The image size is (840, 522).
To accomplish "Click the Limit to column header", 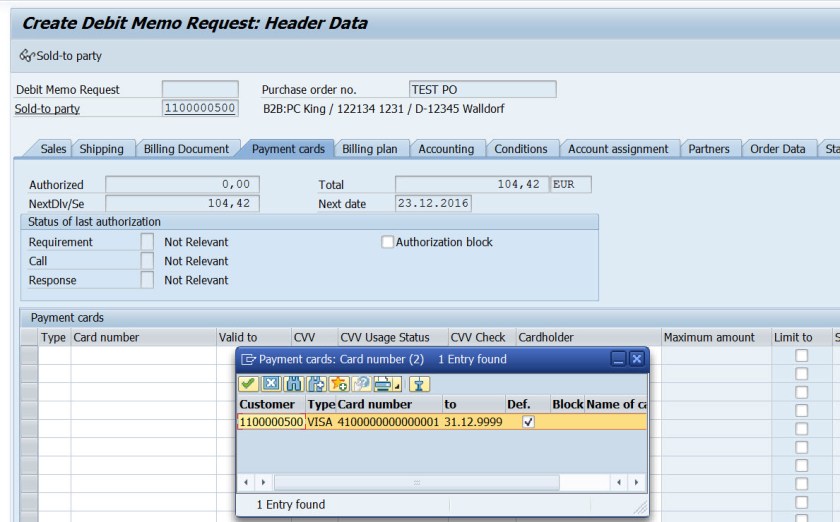I will (801, 337).
